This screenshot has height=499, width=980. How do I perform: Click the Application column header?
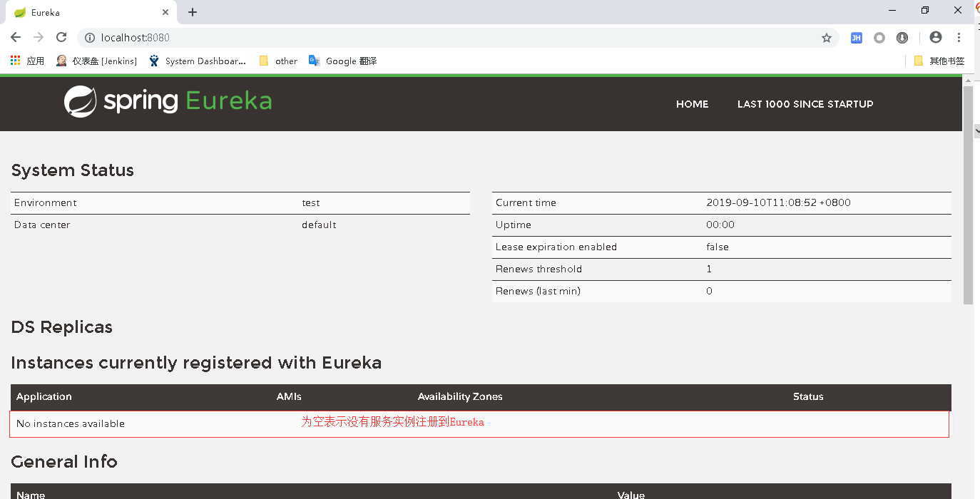tap(44, 397)
